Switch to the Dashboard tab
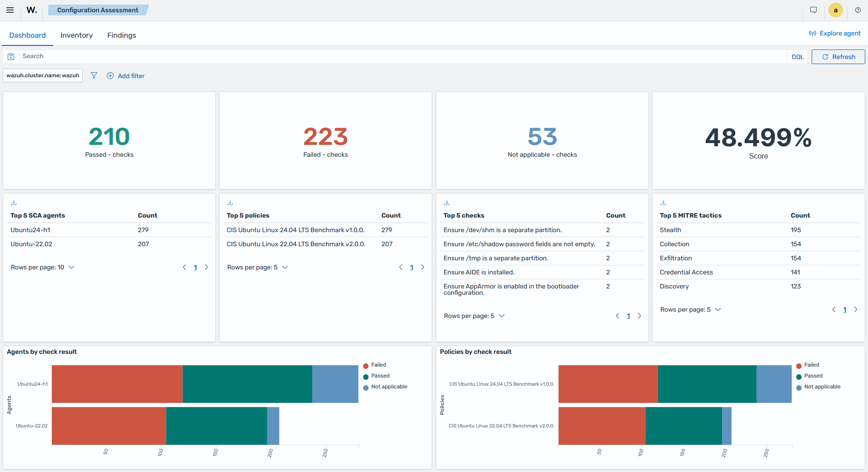Screen dimensions: 868x472 coord(27,35)
